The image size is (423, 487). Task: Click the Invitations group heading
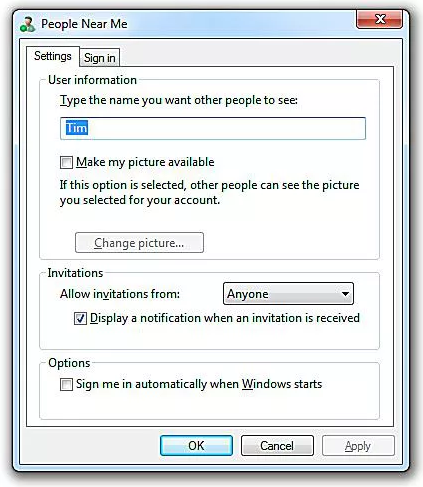75,273
